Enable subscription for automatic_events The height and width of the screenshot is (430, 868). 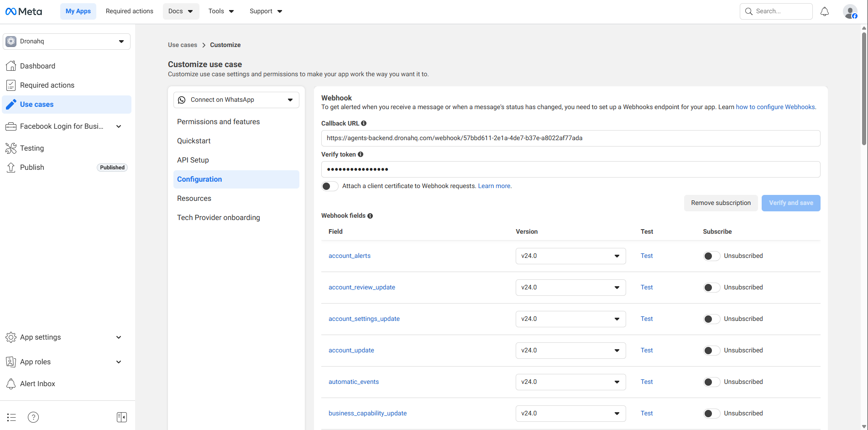pos(711,382)
